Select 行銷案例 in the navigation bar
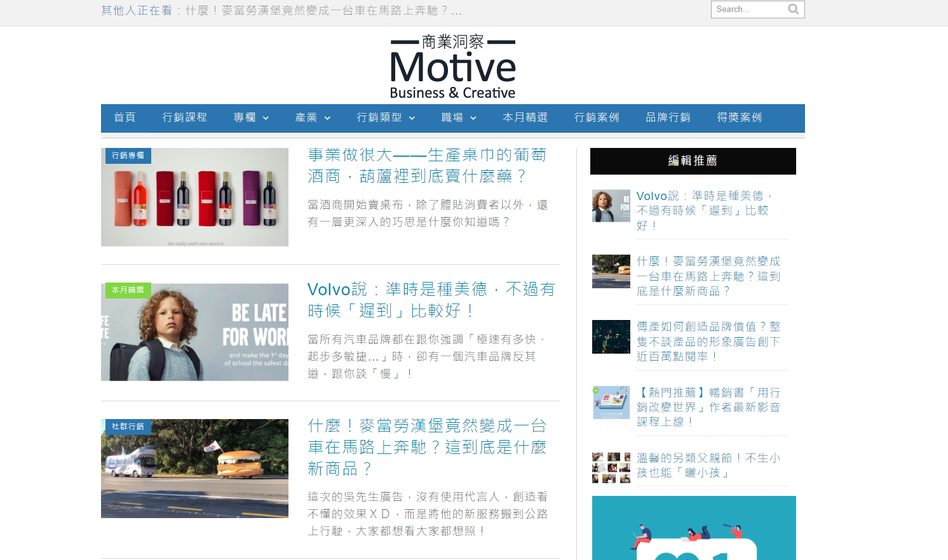The height and width of the screenshot is (560, 948). pyautogui.click(x=597, y=117)
